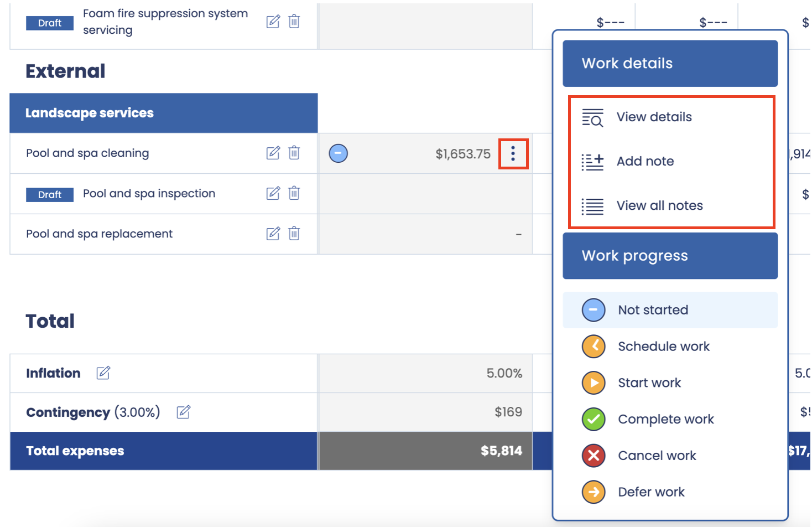Edit the Inflation rate

pos(103,373)
